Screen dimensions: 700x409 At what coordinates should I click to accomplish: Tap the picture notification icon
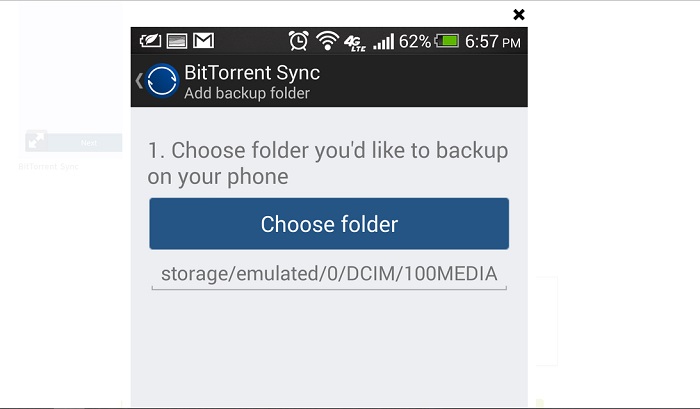178,41
